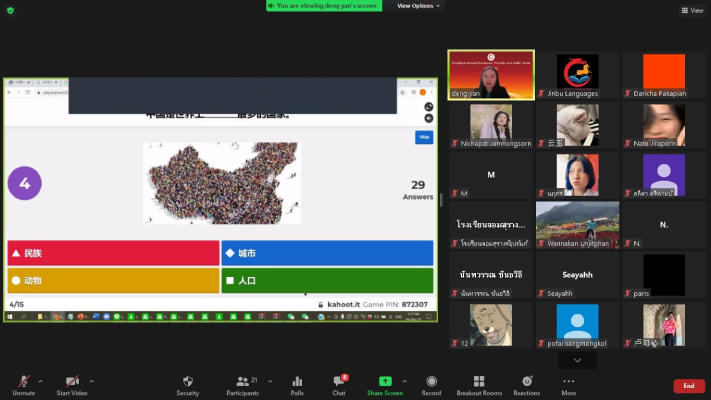The image size is (711, 400).
Task: Launch the Polls window
Action: 297,384
